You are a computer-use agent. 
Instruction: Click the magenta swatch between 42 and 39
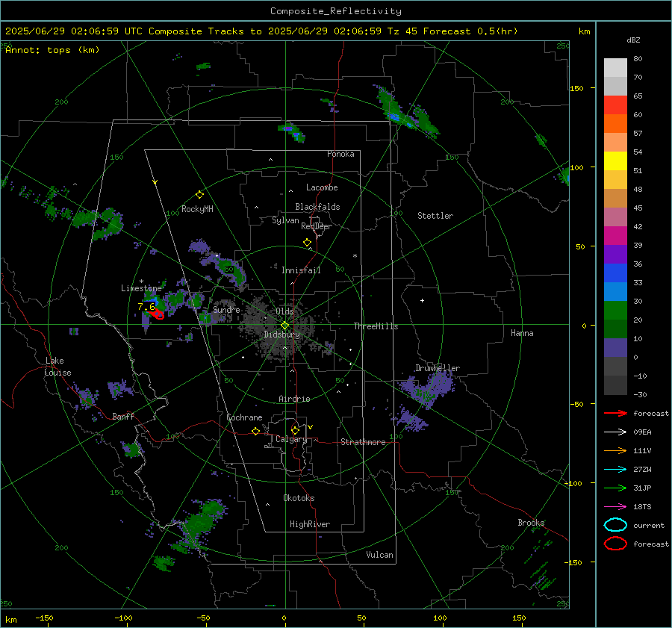pos(615,236)
